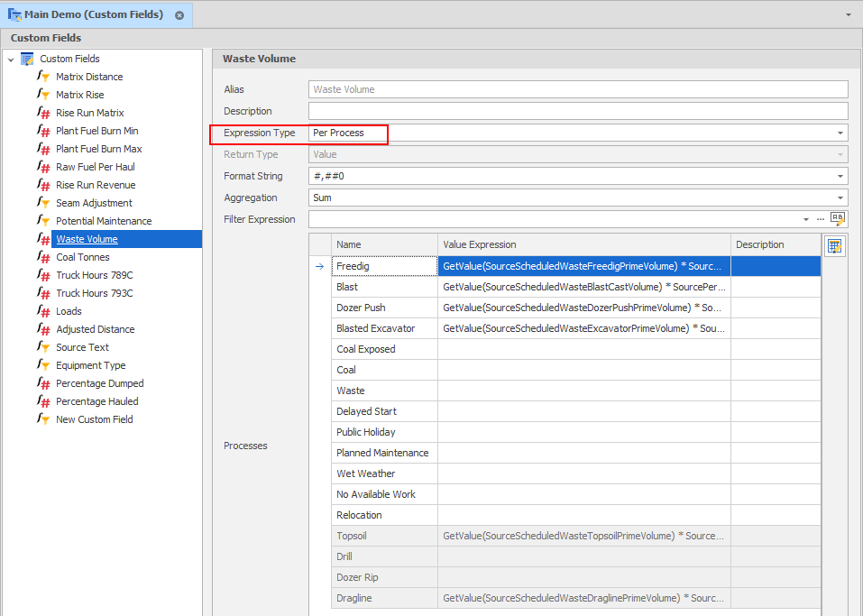Click the Filter Expression ellipsis button

tap(821, 219)
